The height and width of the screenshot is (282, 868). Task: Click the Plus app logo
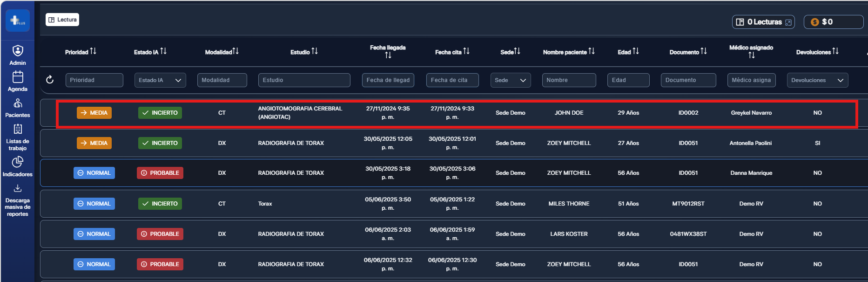coord(18,21)
